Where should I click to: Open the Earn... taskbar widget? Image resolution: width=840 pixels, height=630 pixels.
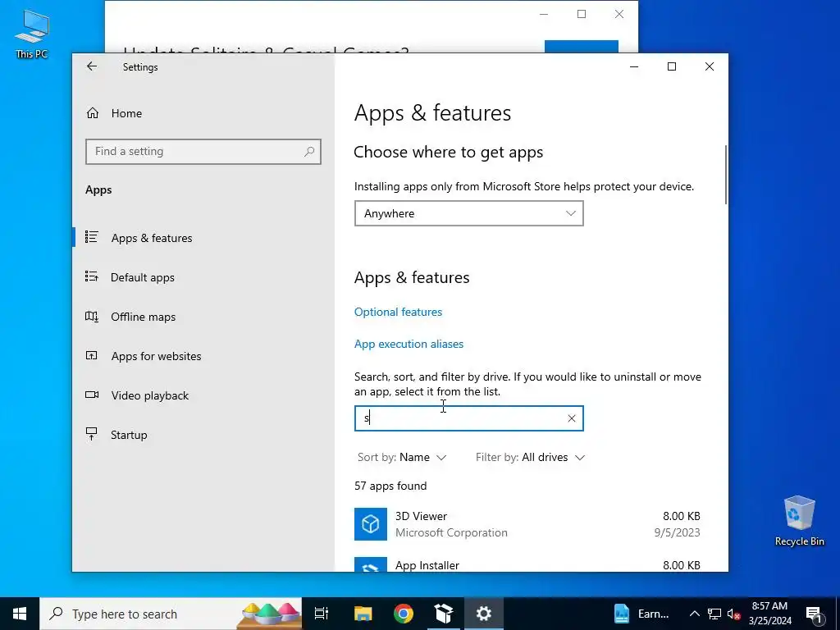pos(641,614)
